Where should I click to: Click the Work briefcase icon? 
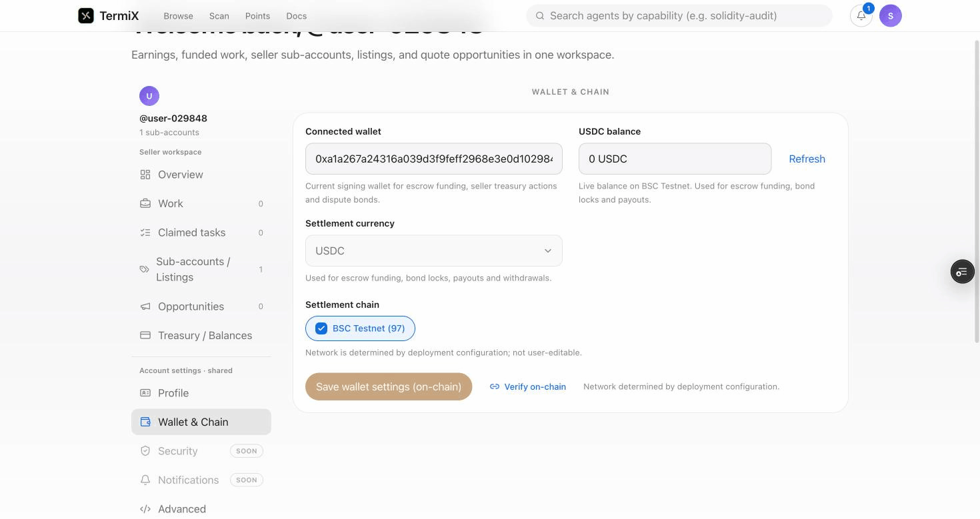pos(145,203)
